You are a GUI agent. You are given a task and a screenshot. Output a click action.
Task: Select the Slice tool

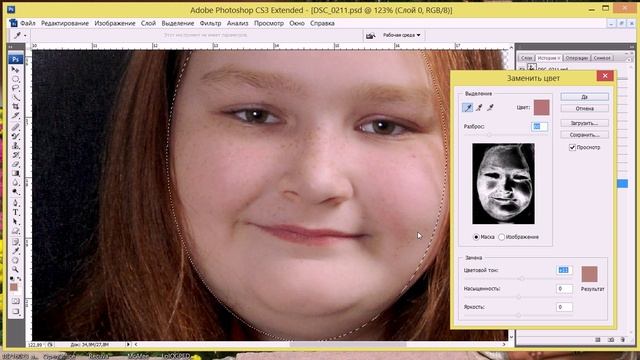point(16,116)
